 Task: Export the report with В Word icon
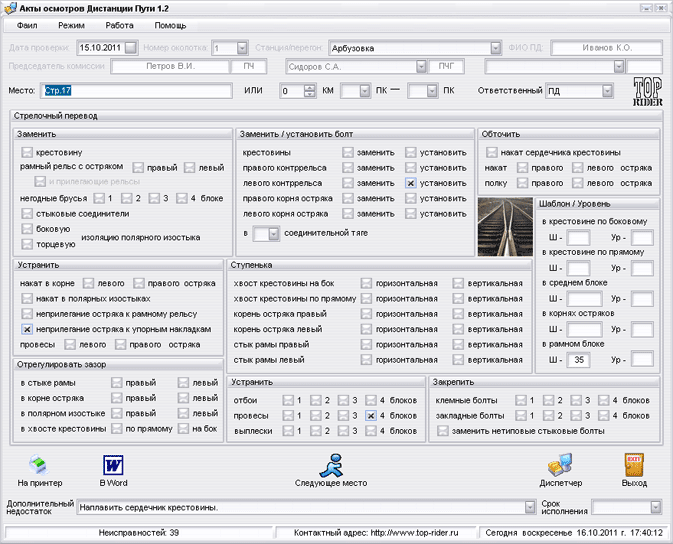(x=111, y=464)
